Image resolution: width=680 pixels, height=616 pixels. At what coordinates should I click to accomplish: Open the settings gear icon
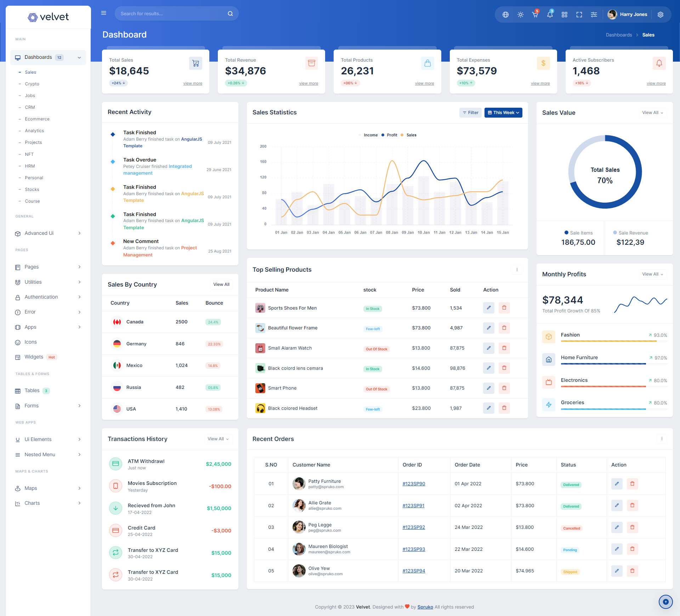(660, 15)
